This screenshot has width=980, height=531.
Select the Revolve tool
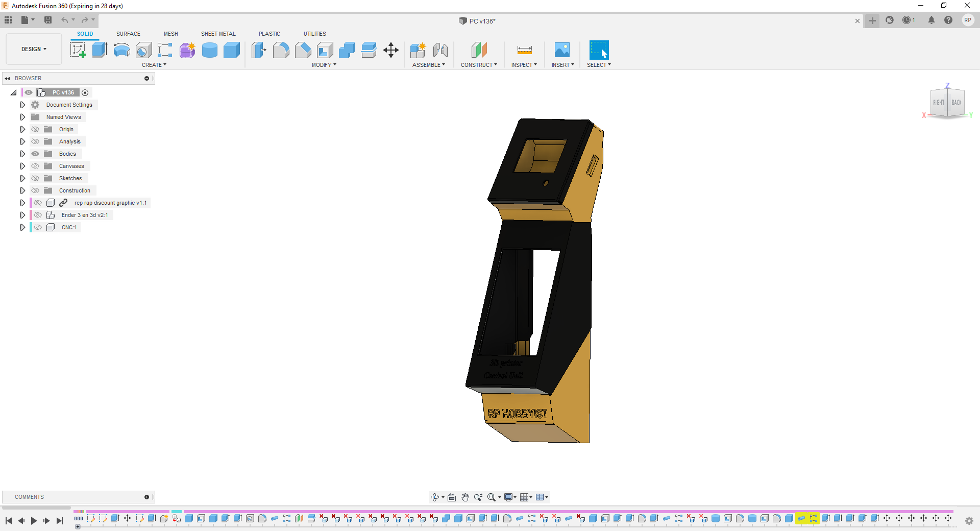pyautogui.click(x=121, y=50)
